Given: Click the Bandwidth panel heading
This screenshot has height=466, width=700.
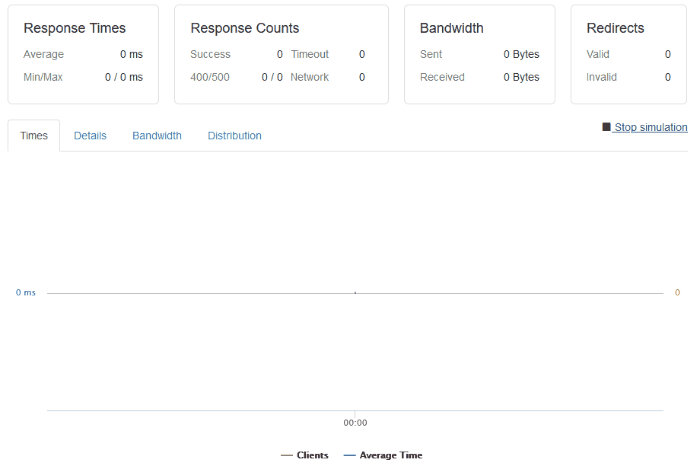Looking at the screenshot, I should (x=452, y=29).
